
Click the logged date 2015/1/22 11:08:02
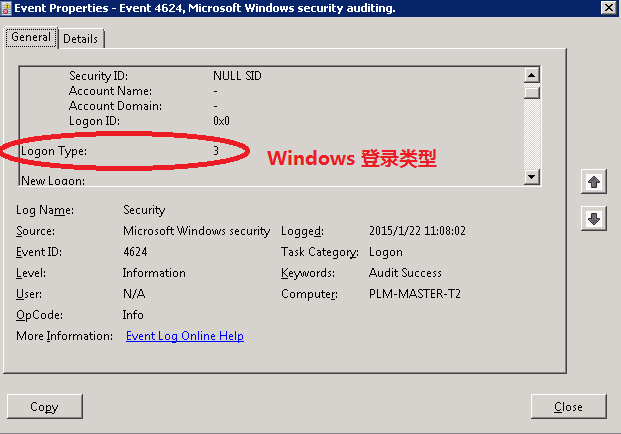click(417, 230)
